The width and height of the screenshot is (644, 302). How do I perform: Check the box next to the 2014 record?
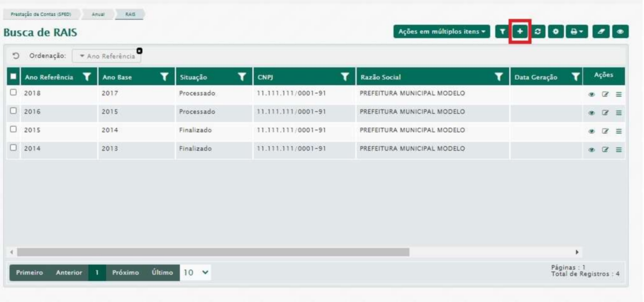[x=13, y=148]
